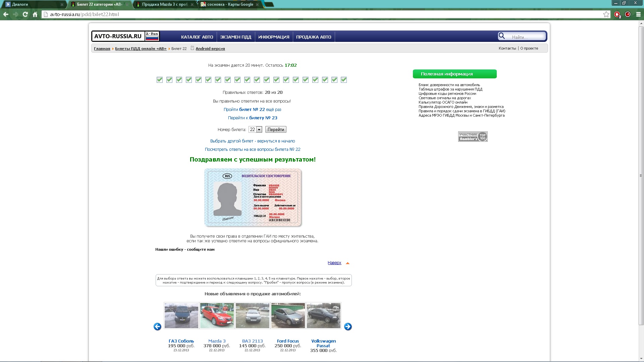
Task: Open the ЭКЗАМЕН ПДД menu
Action: point(235,37)
